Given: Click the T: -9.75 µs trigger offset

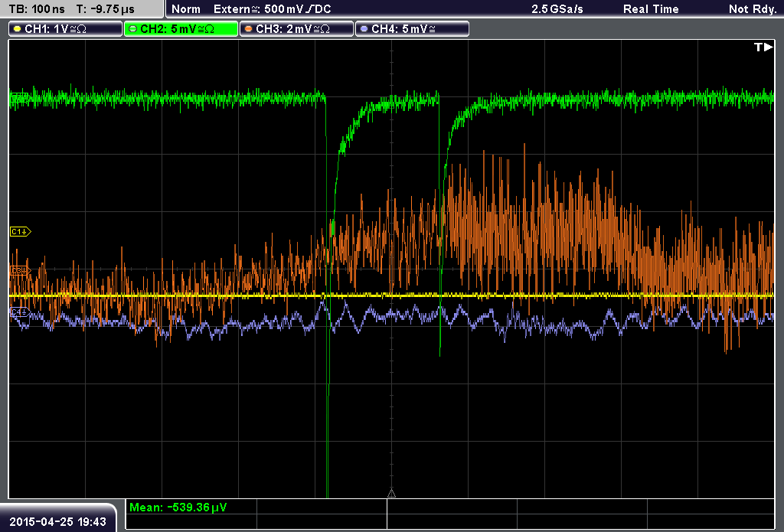Looking at the screenshot, I should coord(105,9).
